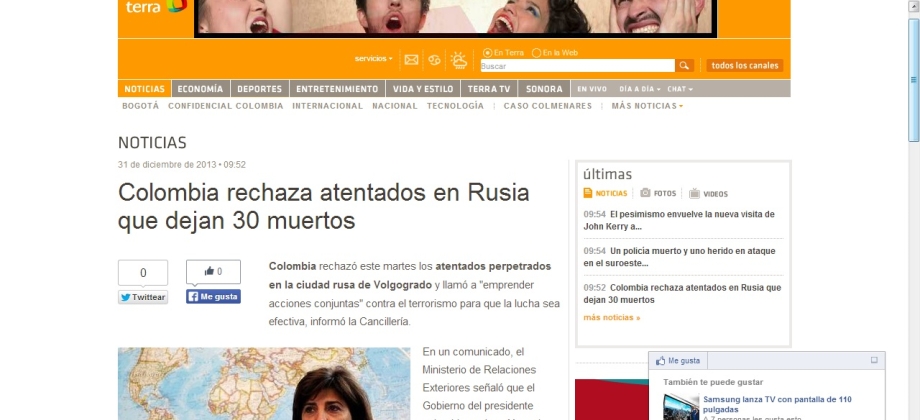Go to the Internacional subsection
The width and height of the screenshot is (920, 420).
(327, 106)
